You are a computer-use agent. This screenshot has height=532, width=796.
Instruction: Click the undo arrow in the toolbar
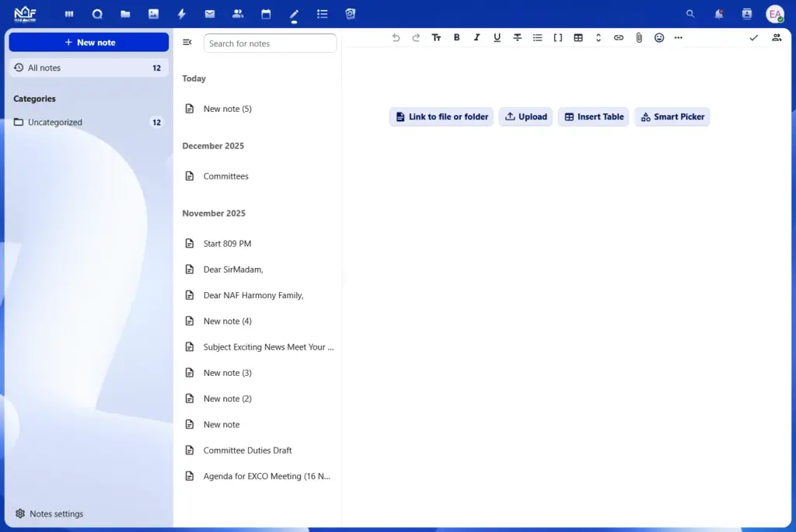click(x=396, y=37)
